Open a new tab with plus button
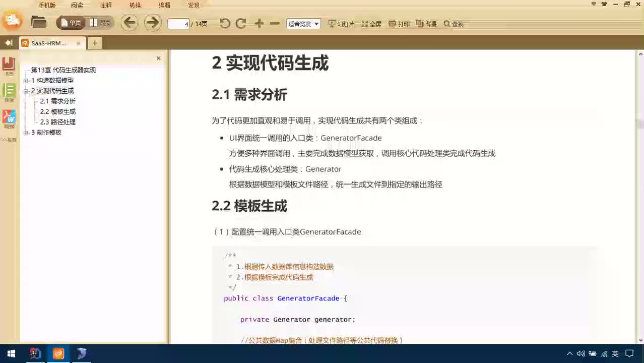Screen dimensions: 644x363 click(95, 43)
